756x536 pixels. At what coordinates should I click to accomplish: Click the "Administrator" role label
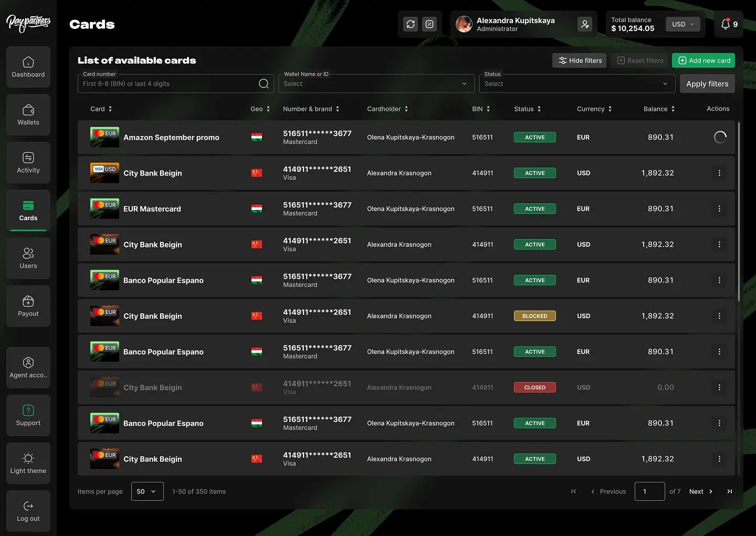tap(497, 29)
